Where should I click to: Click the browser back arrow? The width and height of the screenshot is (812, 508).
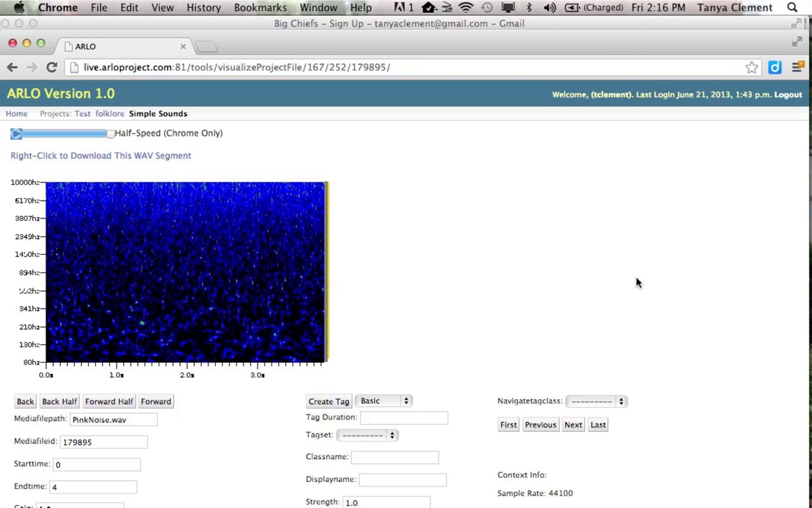pyautogui.click(x=12, y=67)
